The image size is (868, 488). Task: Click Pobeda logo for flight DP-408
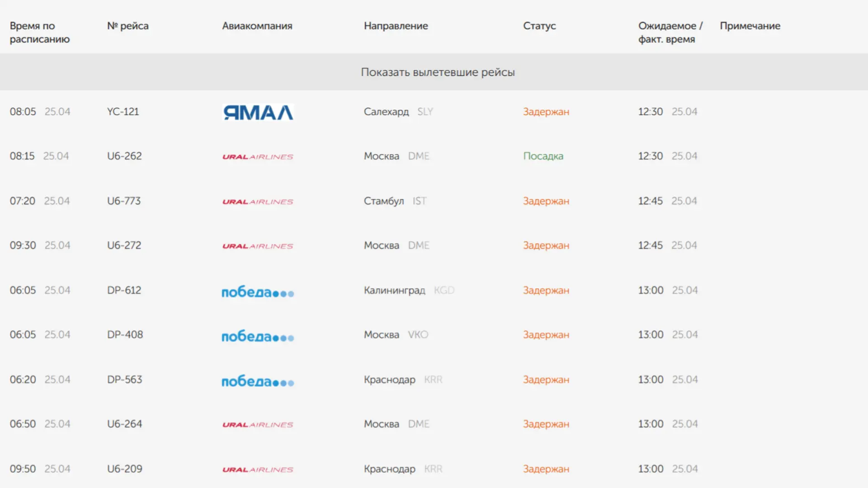click(258, 337)
